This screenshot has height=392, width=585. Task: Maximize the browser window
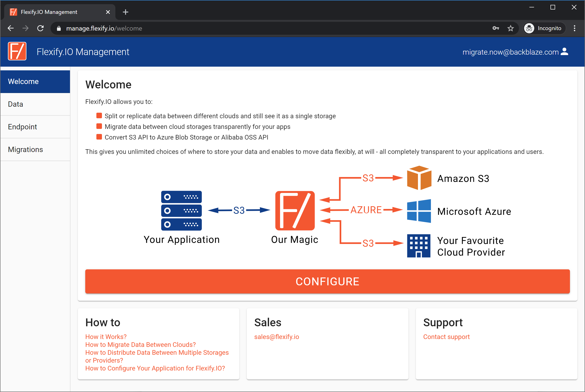(553, 7)
